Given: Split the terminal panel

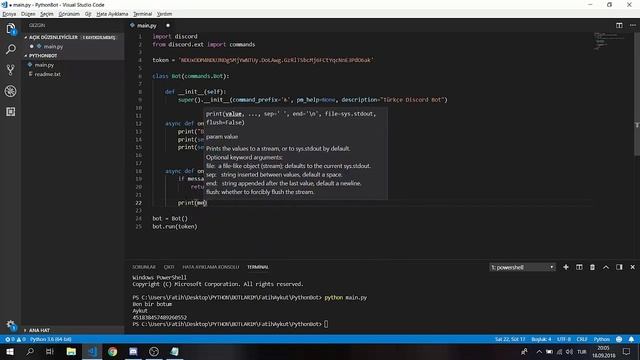Looking at the screenshot, I should [579, 267].
